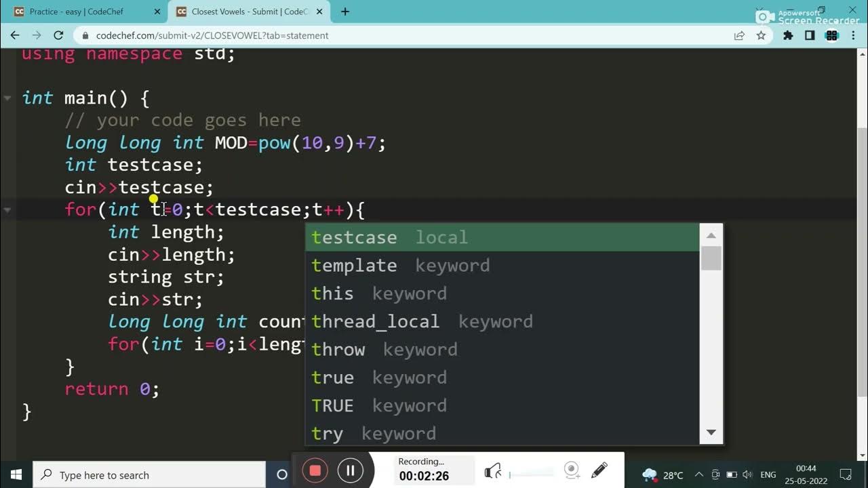
Task: Click the 'int length;' code line
Action: pos(166,232)
